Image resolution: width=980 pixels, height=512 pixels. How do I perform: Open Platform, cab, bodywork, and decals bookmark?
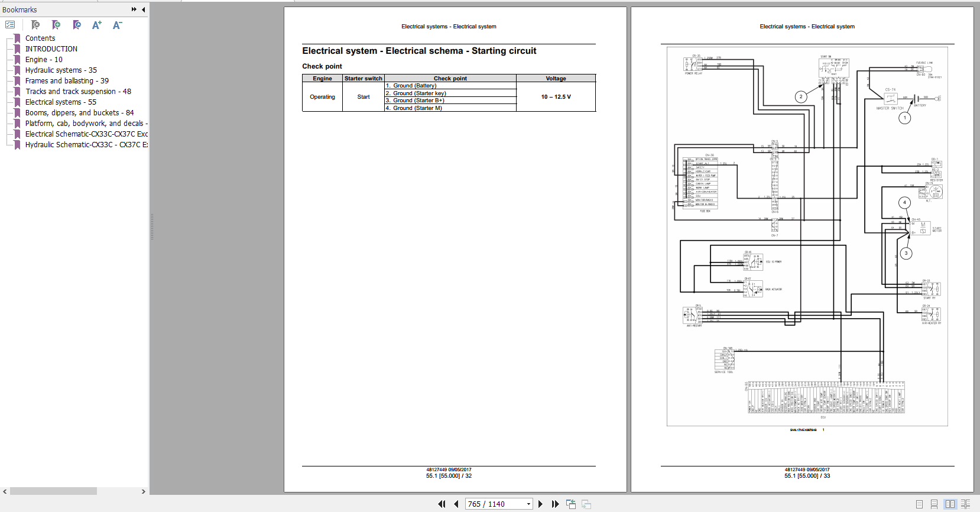click(86, 124)
